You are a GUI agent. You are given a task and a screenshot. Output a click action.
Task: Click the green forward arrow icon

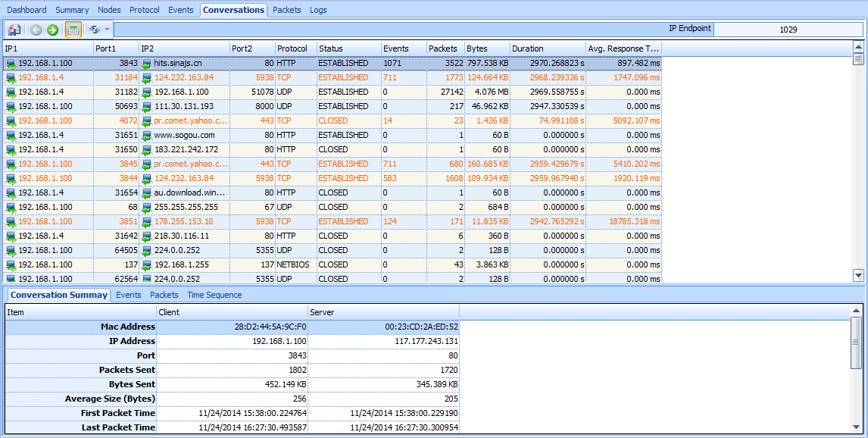pos(52,30)
